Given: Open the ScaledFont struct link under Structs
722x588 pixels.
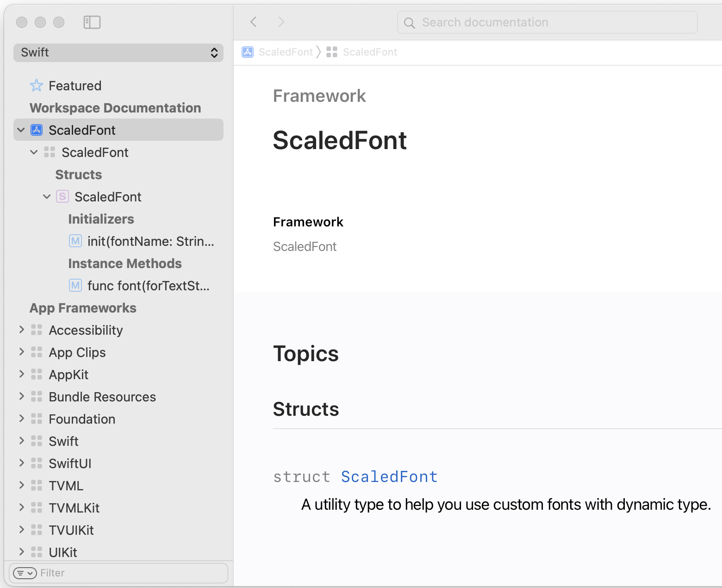Looking at the screenshot, I should coord(389,476).
